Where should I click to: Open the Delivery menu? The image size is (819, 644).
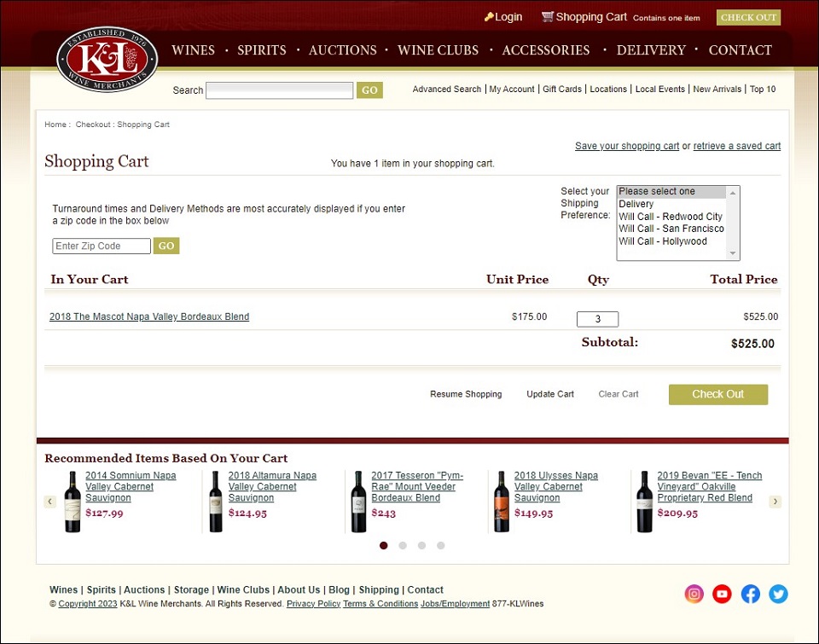pyautogui.click(x=651, y=50)
